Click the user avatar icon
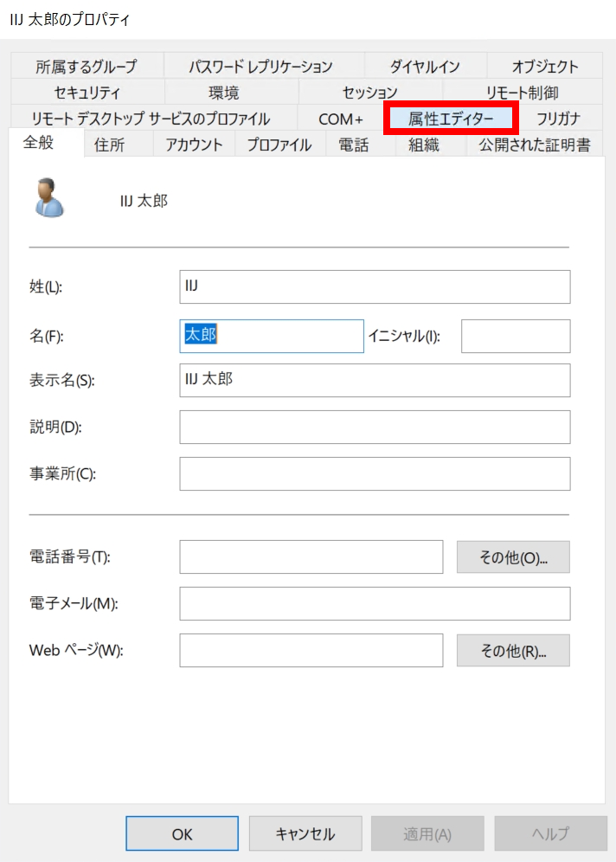The height and width of the screenshot is (862, 616). (49, 198)
